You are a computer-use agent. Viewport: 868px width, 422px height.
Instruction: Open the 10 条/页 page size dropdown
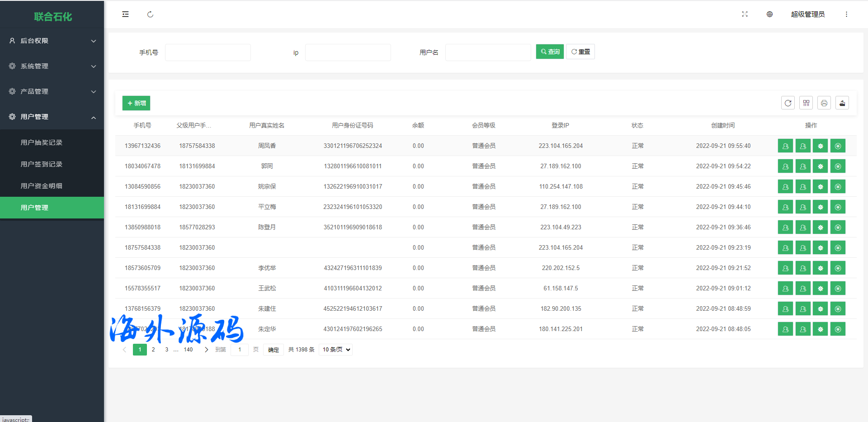(x=336, y=350)
